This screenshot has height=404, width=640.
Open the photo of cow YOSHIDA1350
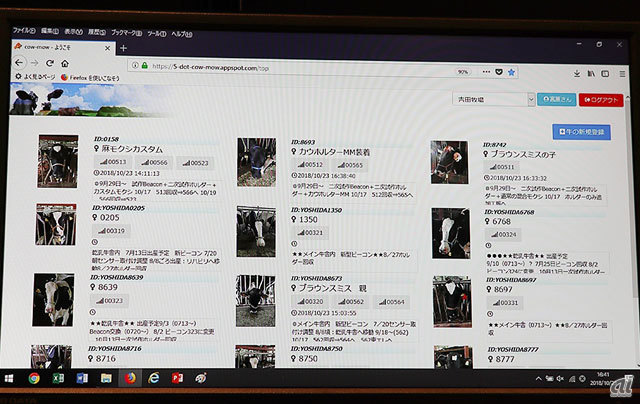coord(256,231)
